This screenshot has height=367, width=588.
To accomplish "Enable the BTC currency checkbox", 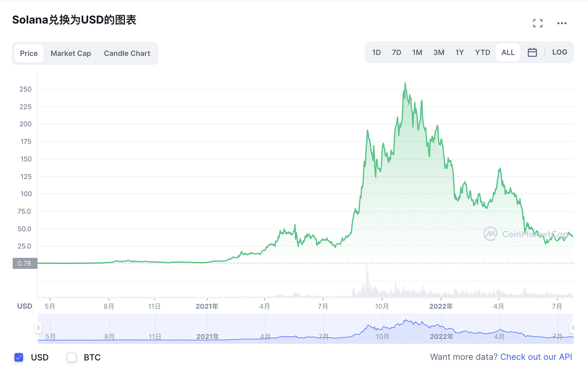I will (71, 357).
